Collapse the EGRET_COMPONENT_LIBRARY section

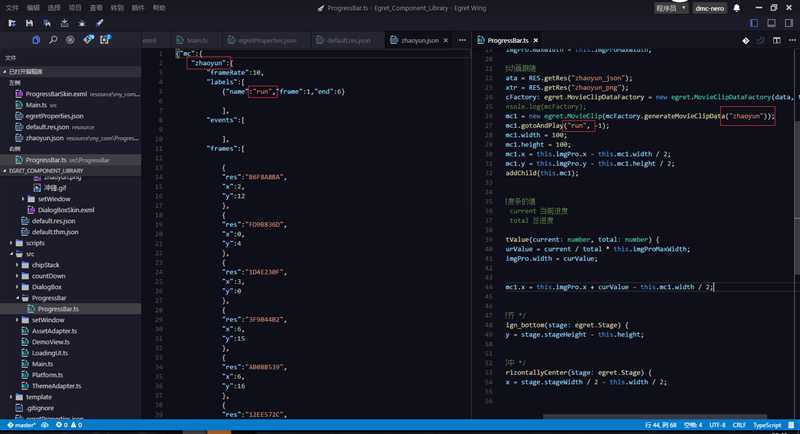point(71,171)
